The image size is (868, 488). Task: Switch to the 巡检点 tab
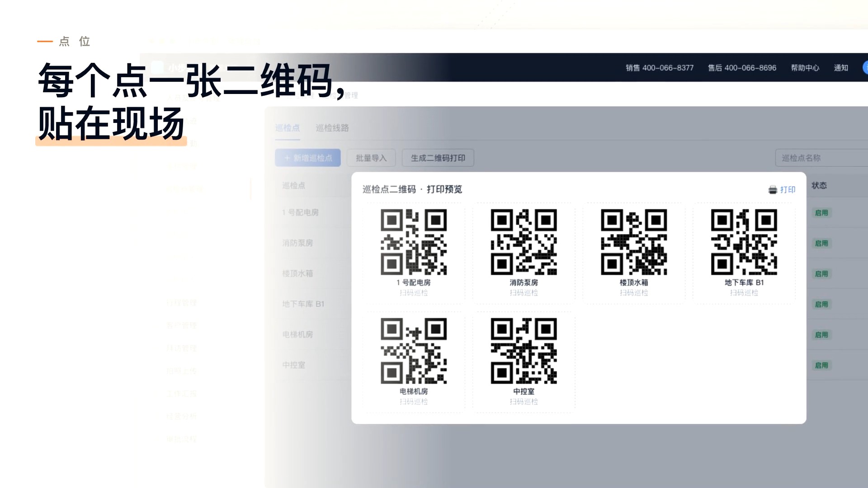(x=288, y=128)
